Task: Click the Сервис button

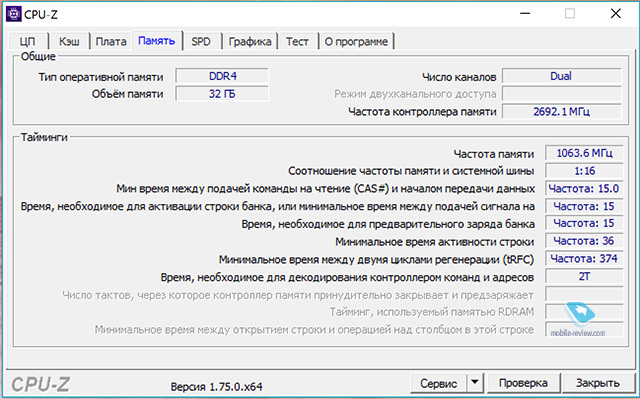Action: [438, 383]
